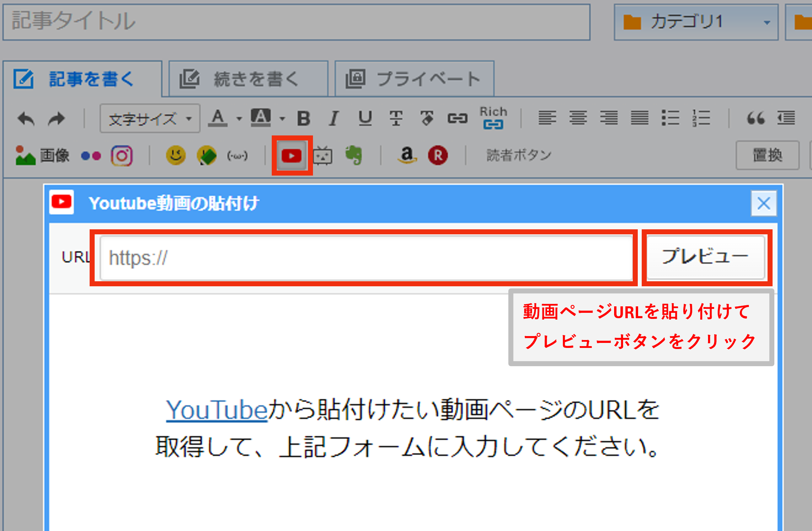
Task: Open the background color dropdown arrow
Action: [282, 119]
